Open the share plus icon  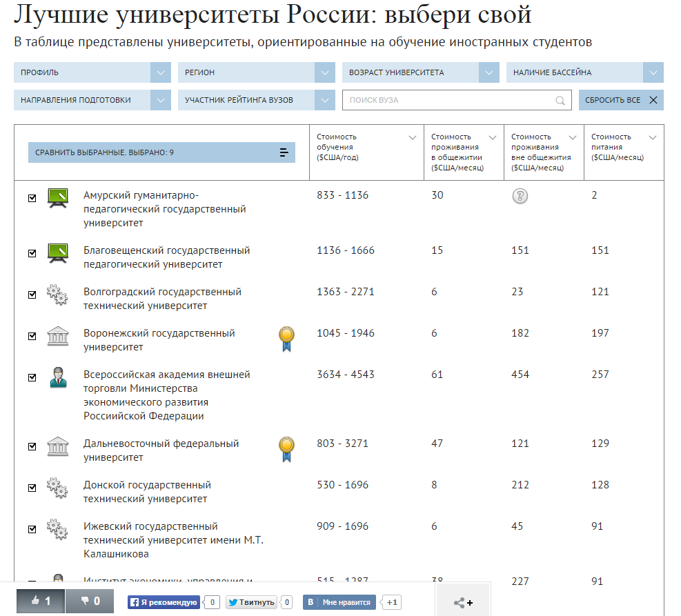pyautogui.click(x=463, y=602)
